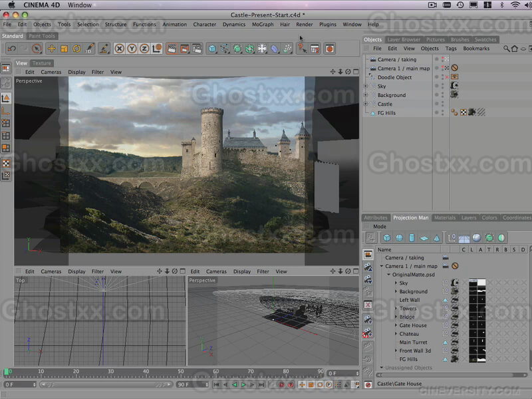Toggle X axis lock

coord(119,49)
